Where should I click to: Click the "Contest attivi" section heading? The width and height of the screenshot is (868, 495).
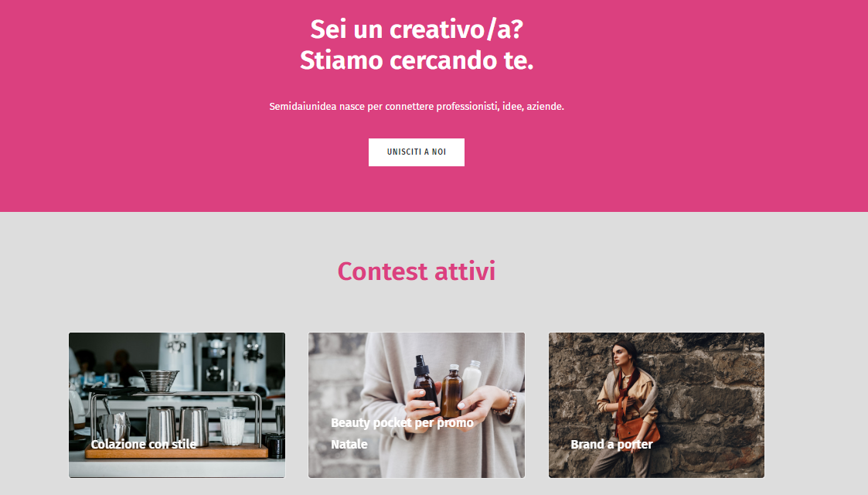(x=417, y=271)
